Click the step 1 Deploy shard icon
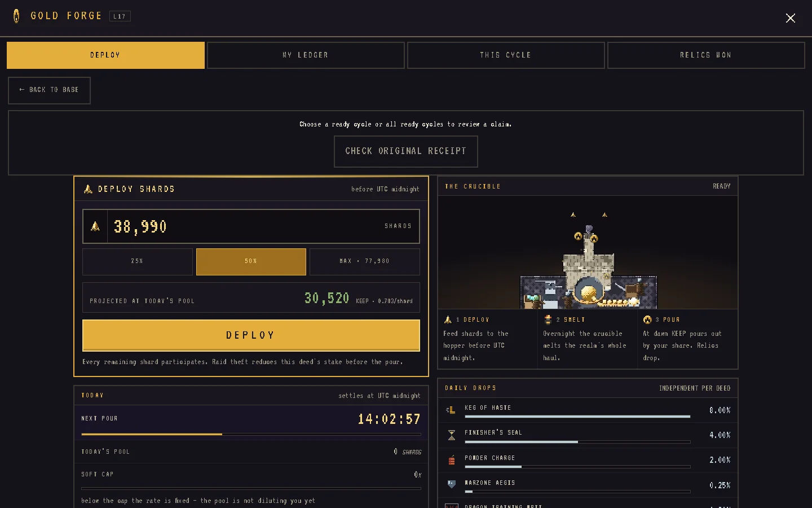This screenshot has width=812, height=508. 448,319
